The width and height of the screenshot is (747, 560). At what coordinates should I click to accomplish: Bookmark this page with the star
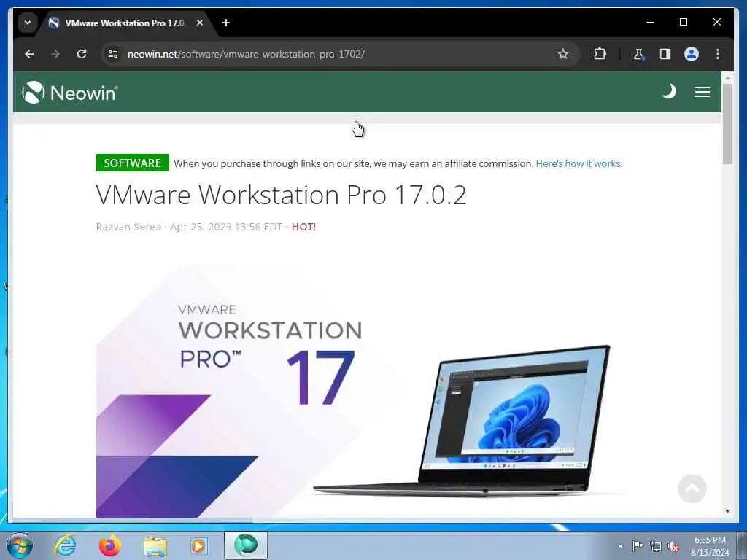(562, 54)
